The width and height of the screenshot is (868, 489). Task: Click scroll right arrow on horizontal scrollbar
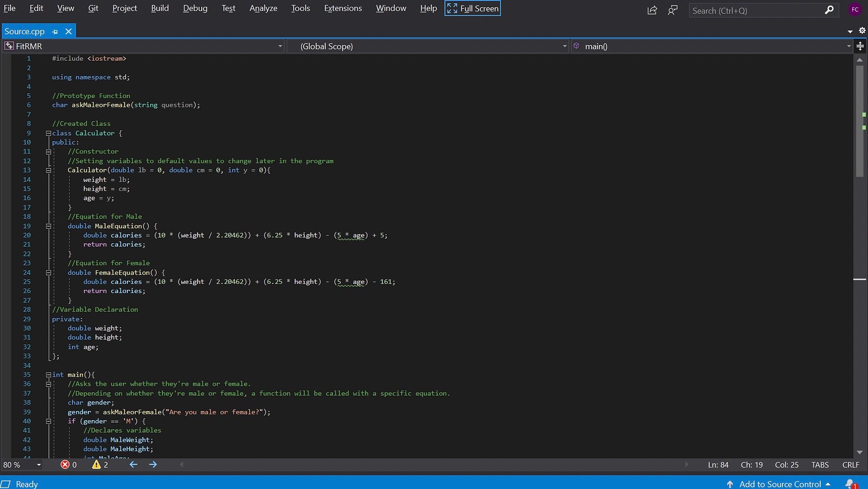[x=687, y=465]
